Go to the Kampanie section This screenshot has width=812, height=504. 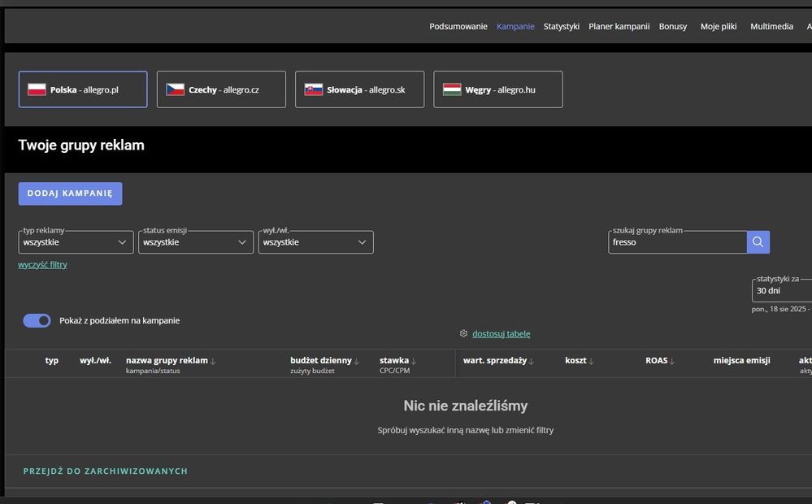tap(515, 26)
